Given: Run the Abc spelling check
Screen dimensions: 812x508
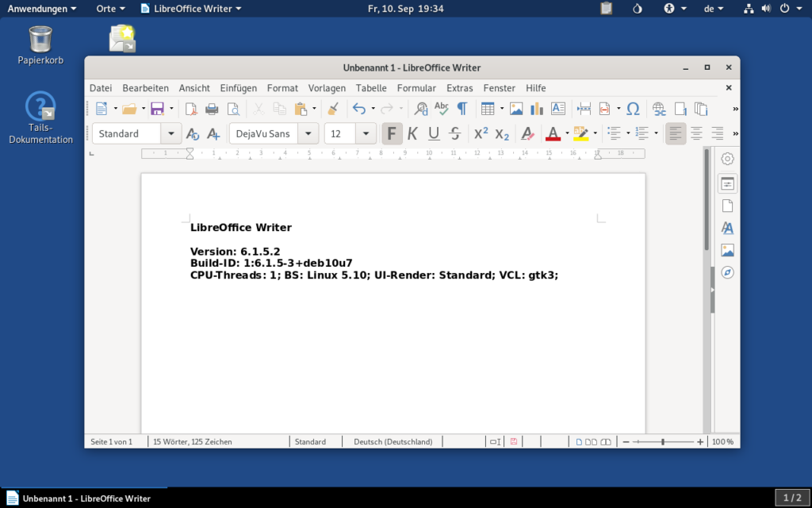Looking at the screenshot, I should tap(441, 108).
